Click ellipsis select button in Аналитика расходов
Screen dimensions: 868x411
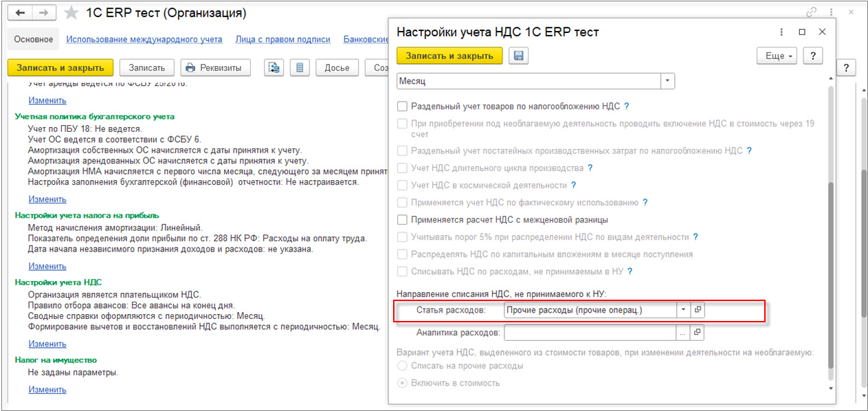click(683, 333)
